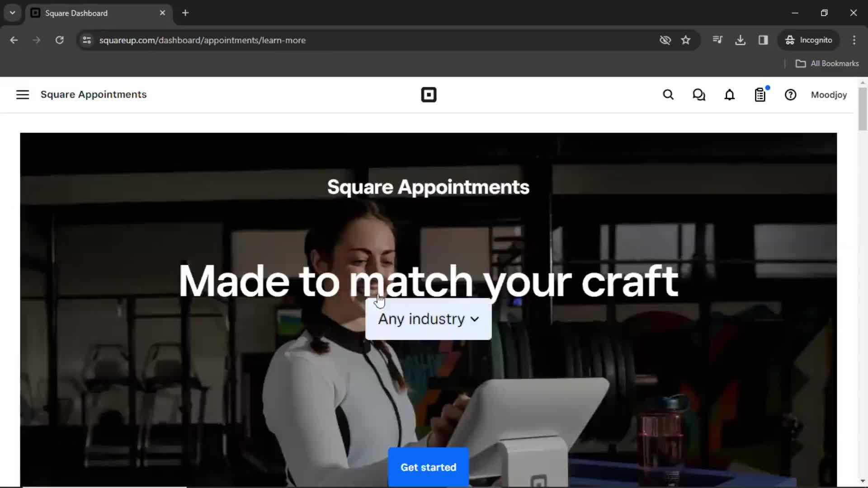868x488 pixels.
Task: Click the browser tab dropdown arrow
Action: pos(13,13)
